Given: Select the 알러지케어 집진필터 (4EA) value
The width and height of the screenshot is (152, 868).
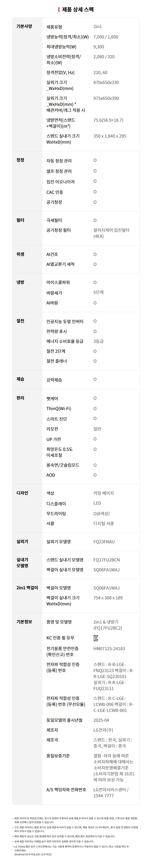Looking at the screenshot, I should point(112,233).
